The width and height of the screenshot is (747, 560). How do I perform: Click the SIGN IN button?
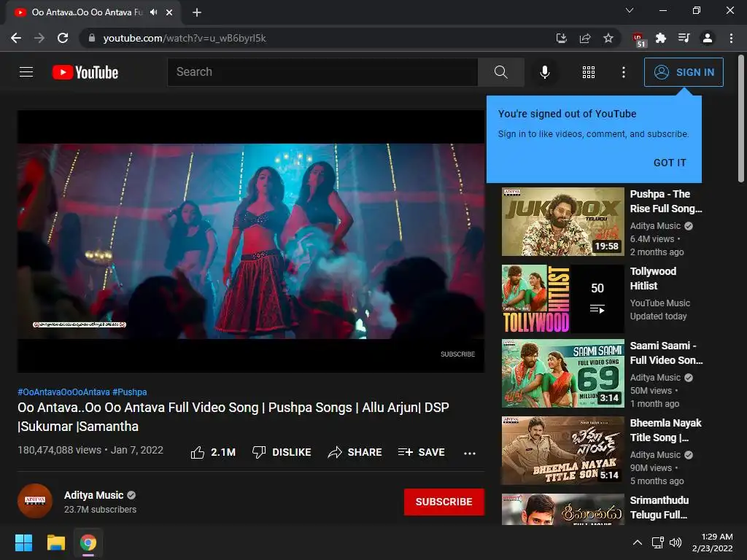click(684, 72)
